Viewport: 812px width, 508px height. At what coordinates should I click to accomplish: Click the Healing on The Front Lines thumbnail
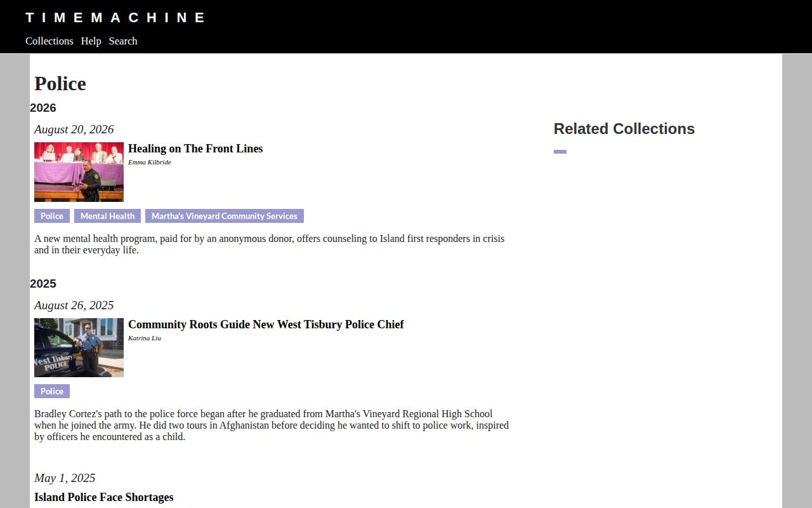coord(79,172)
